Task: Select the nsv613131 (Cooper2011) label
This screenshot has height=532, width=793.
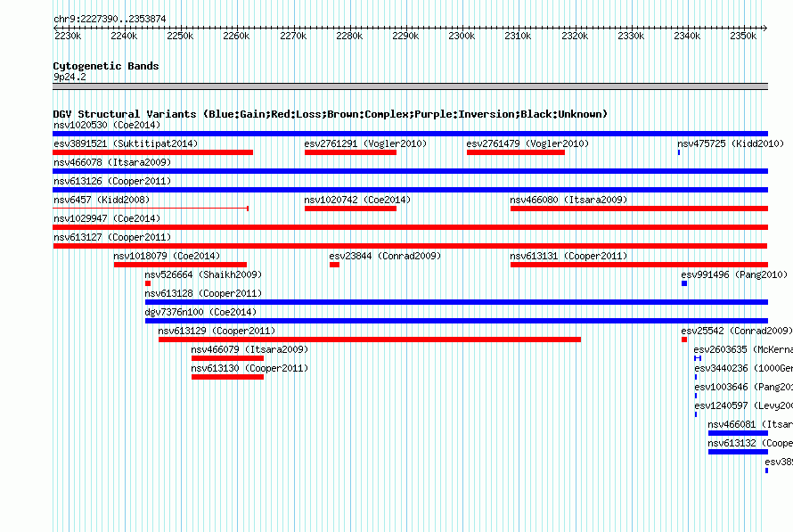Action: [568, 256]
